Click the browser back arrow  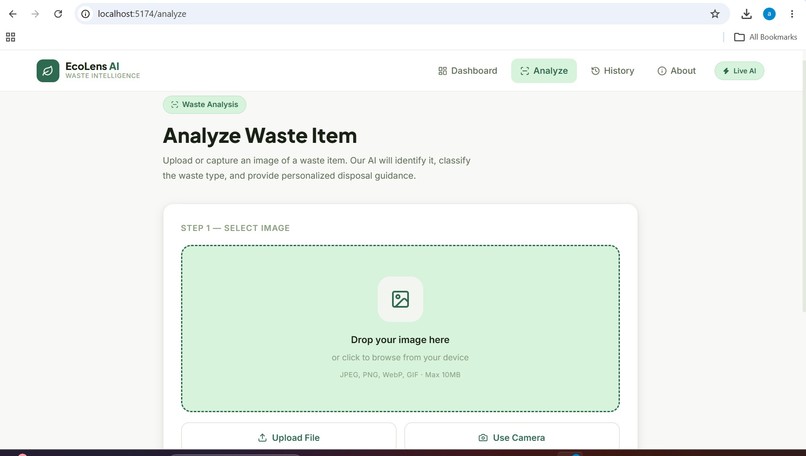(13, 14)
